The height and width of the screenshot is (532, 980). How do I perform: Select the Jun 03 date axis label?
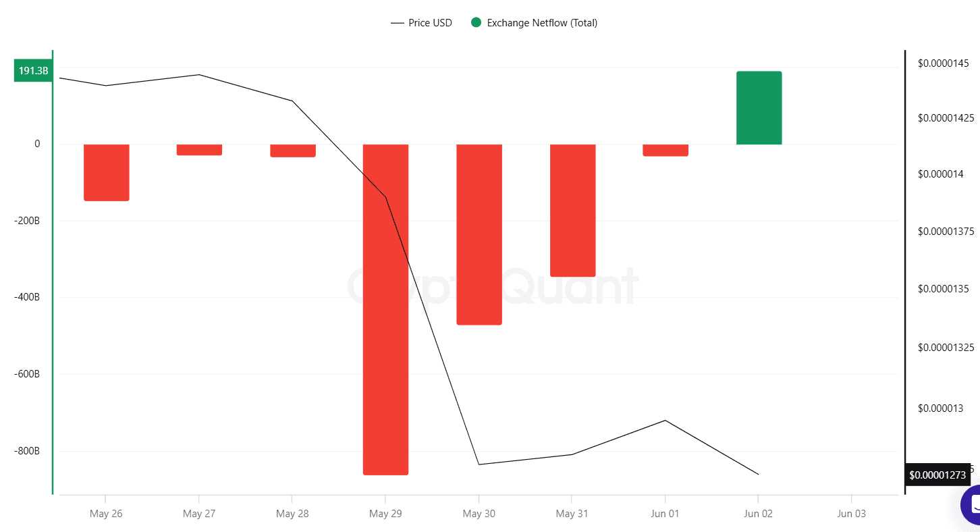point(851,514)
